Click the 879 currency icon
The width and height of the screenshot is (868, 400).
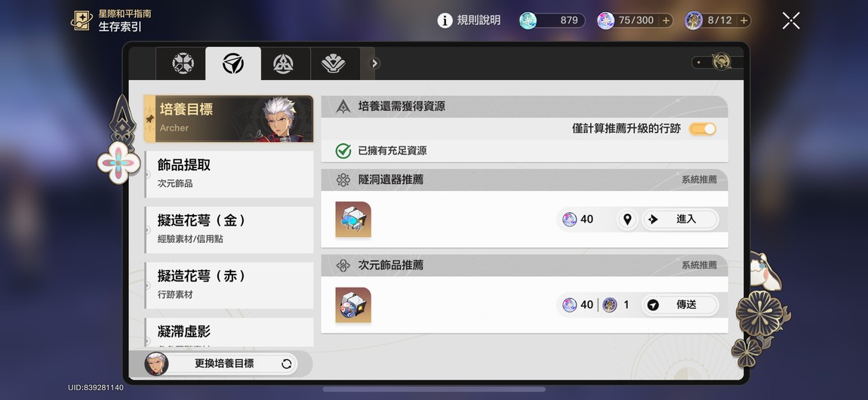click(528, 20)
